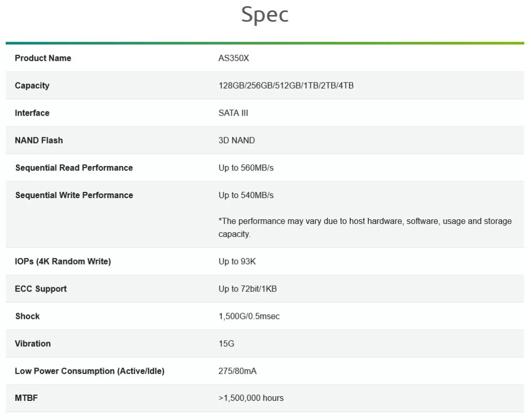531x420 pixels.
Task: Click the Up to 72bit/1KB ECC value
Action: click(247, 289)
